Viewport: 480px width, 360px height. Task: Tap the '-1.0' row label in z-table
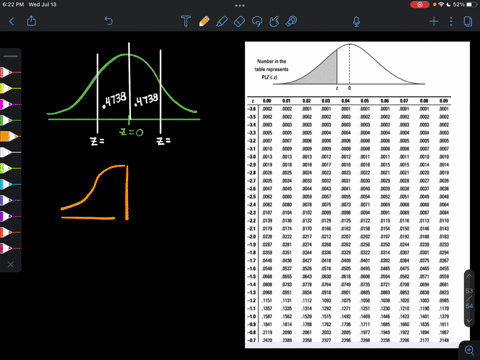[252, 316]
